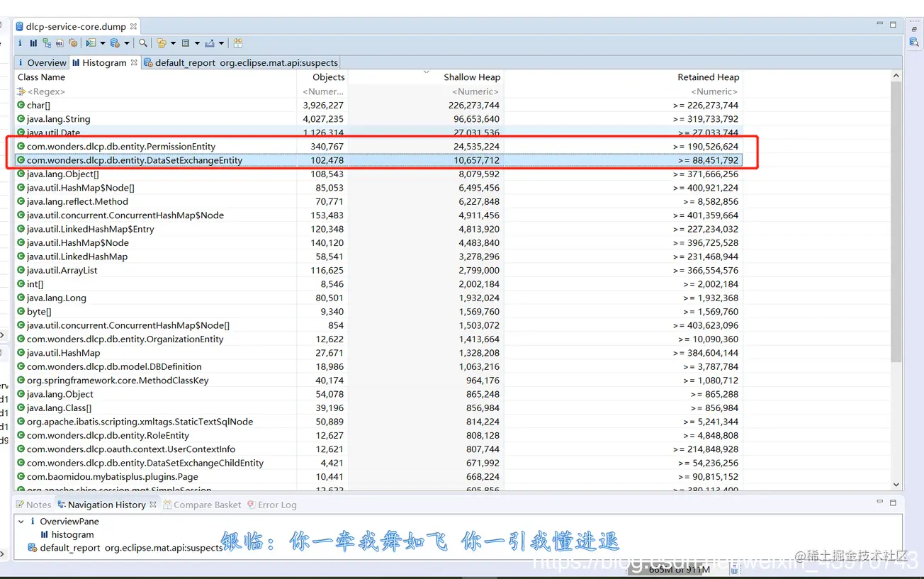924x579 pixels.
Task: Click the class icon beside com.baomidou.mybatisplus.plugins.Page
Action: (x=21, y=477)
